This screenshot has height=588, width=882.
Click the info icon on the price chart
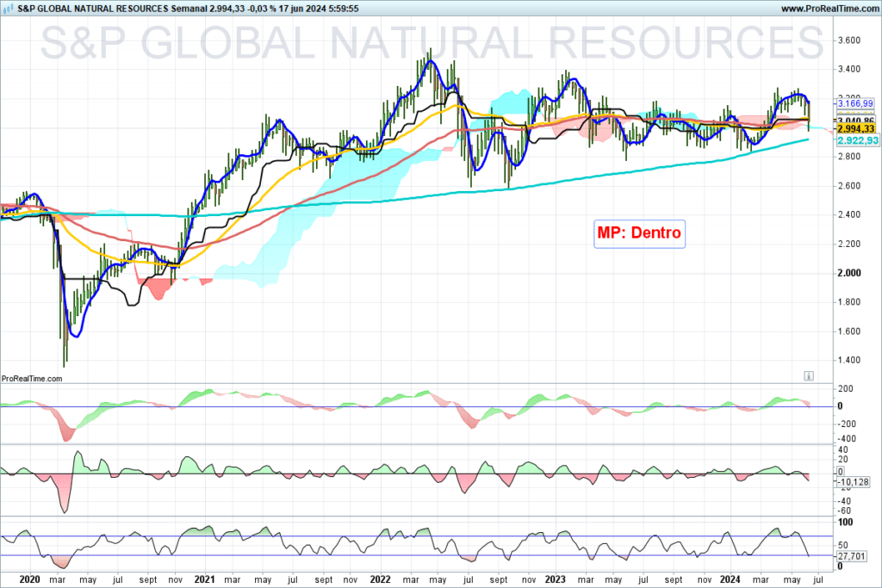click(808, 376)
